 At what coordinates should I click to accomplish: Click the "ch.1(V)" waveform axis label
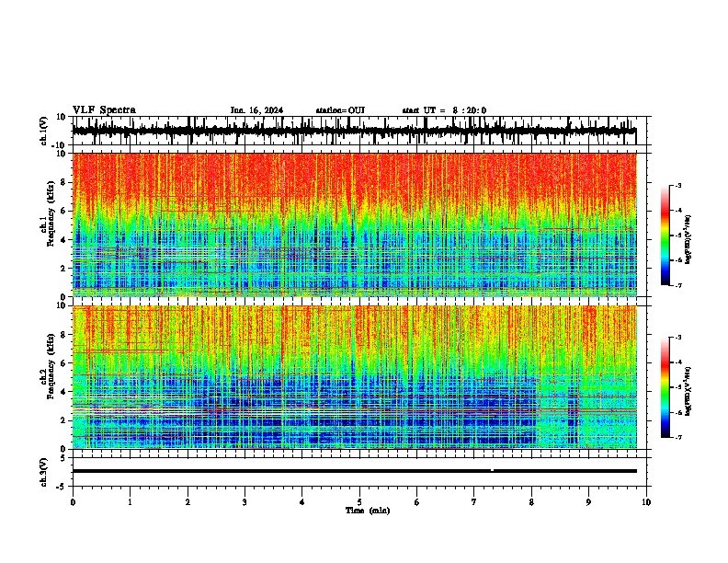[44, 131]
